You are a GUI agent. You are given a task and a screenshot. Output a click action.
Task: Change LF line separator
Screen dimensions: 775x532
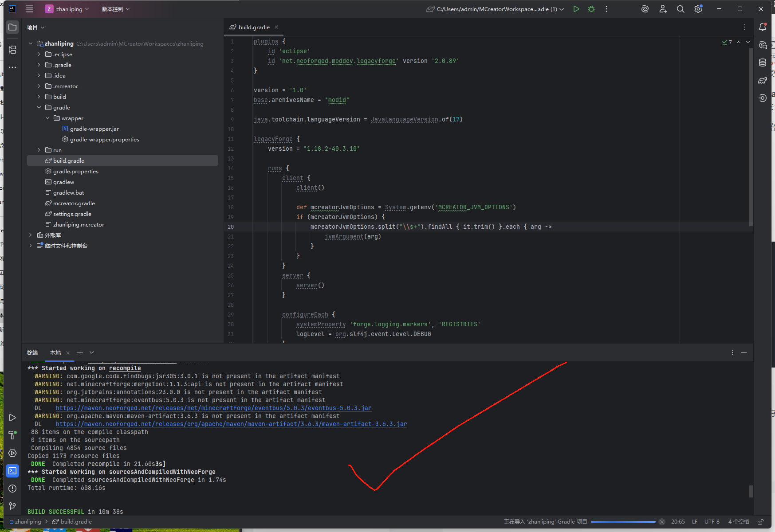tap(695, 522)
